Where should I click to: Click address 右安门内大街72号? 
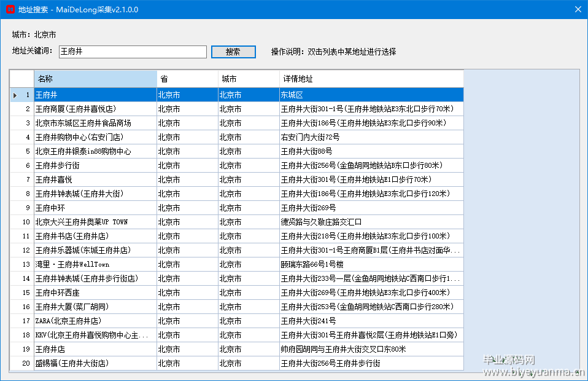click(x=371, y=138)
